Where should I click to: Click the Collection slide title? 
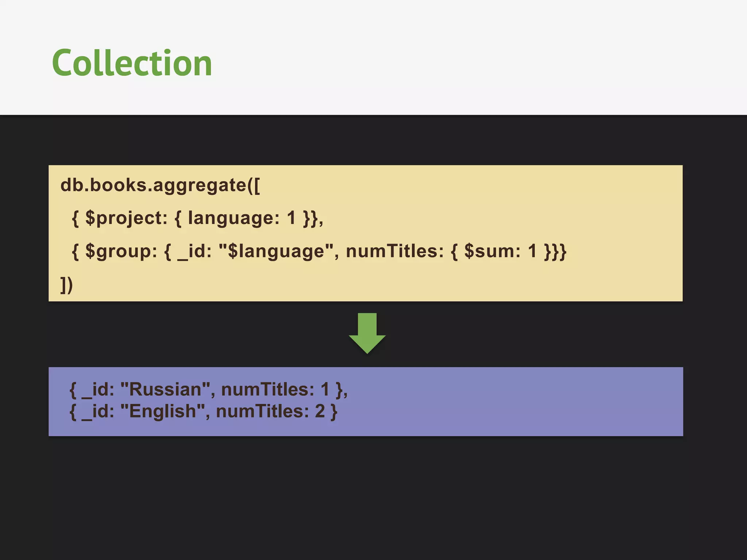pyautogui.click(x=132, y=63)
